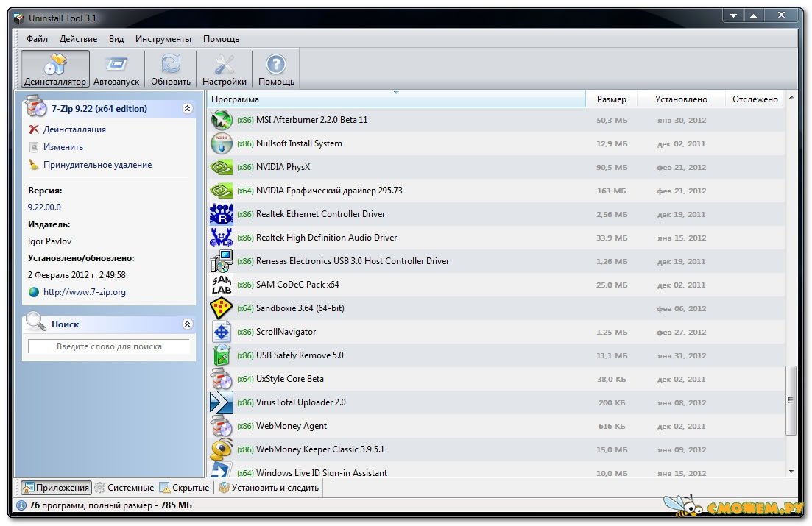Switch to the Скрытые tab
Screen dimensions: 812x526
pos(185,488)
